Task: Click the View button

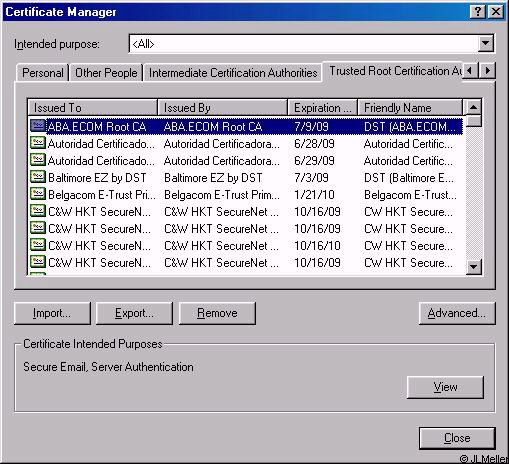Action: pos(445,387)
